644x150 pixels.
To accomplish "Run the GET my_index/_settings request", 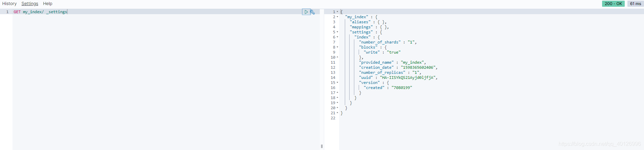I will click(x=306, y=12).
